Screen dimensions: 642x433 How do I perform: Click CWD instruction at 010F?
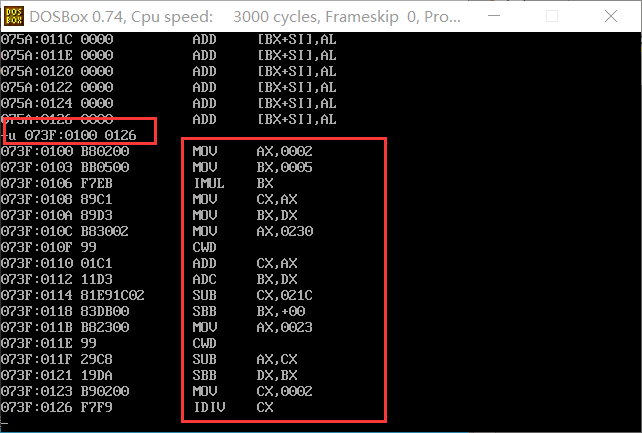(204, 247)
